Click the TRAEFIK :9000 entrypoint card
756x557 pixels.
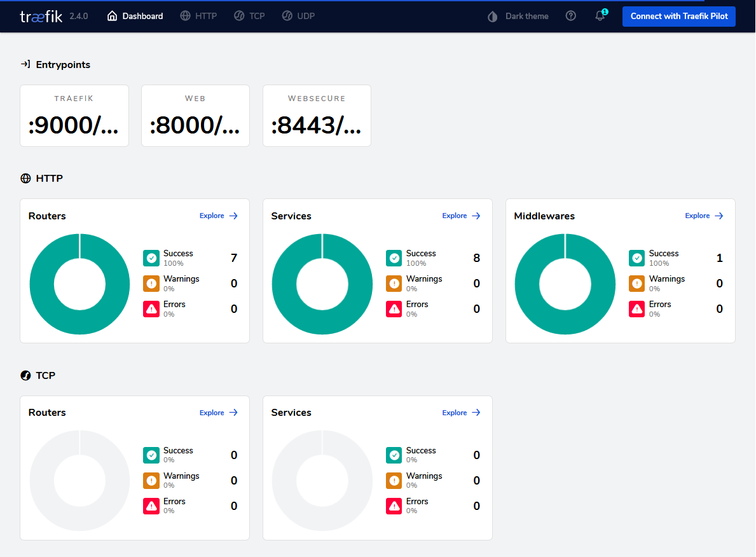(74, 116)
